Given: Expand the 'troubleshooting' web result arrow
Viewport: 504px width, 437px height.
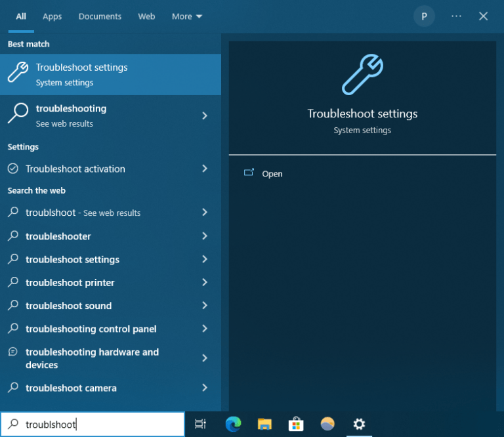Looking at the screenshot, I should click(205, 115).
